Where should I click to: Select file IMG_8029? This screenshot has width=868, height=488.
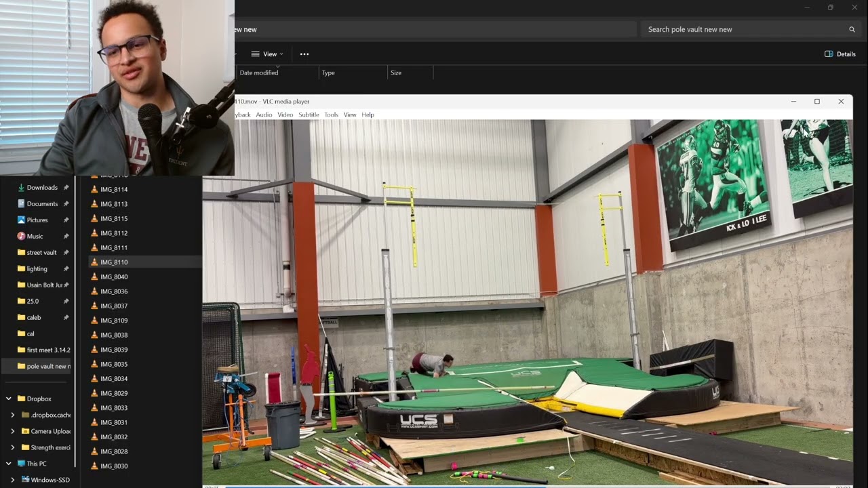point(114,393)
